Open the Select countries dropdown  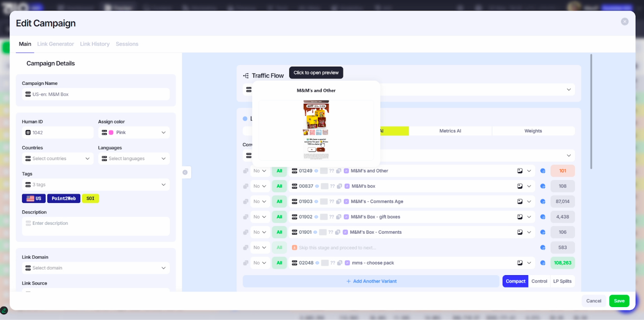coord(58,159)
